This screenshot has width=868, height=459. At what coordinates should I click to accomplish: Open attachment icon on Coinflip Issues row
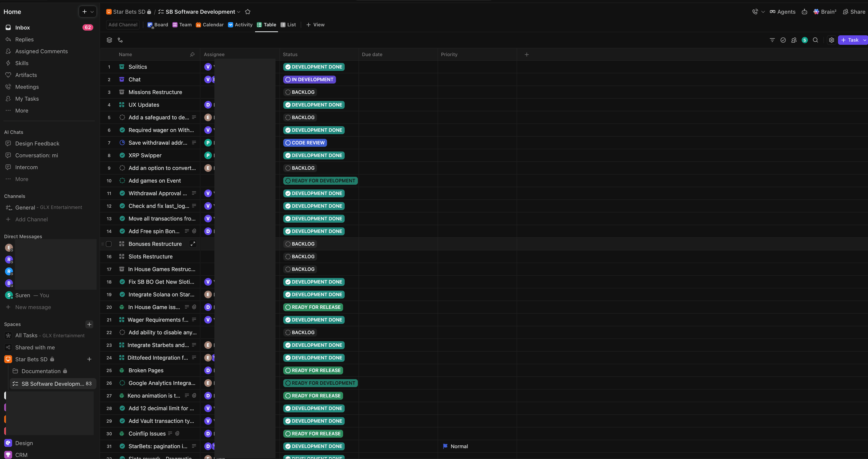(177, 433)
